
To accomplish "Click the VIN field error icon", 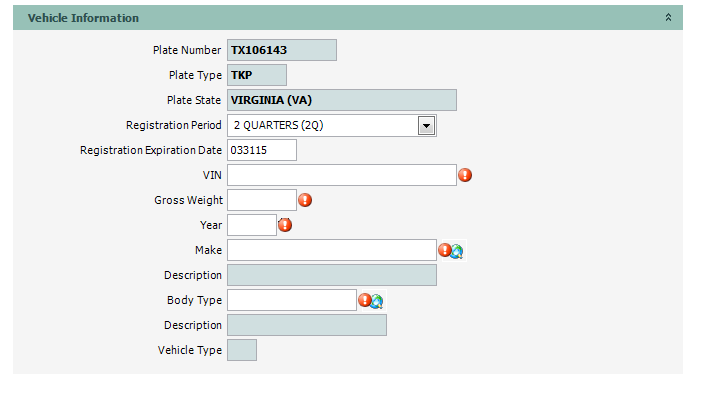I will (x=465, y=175).
